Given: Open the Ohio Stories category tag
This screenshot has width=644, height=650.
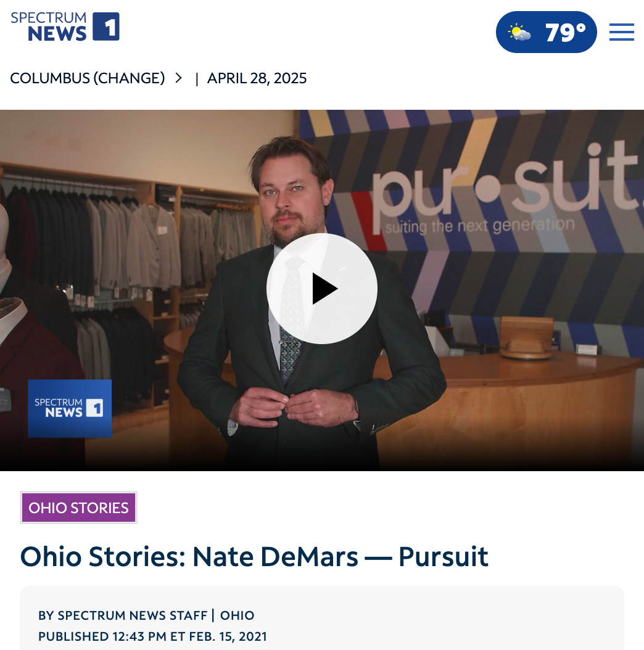Looking at the screenshot, I should (78, 508).
